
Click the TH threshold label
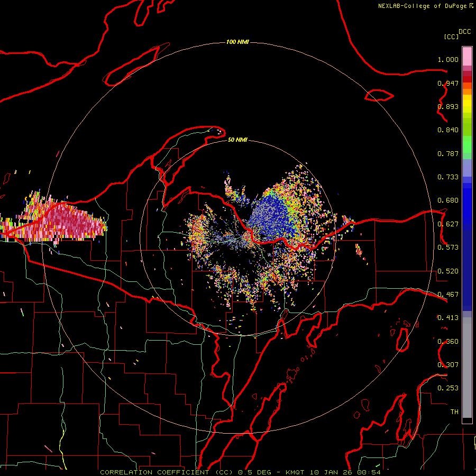(x=454, y=412)
